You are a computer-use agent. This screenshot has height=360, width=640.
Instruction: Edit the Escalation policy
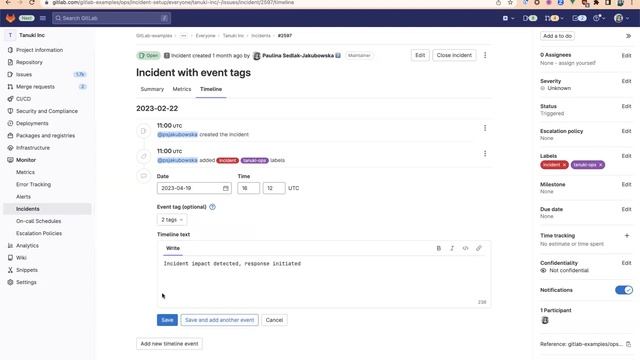coord(627,131)
